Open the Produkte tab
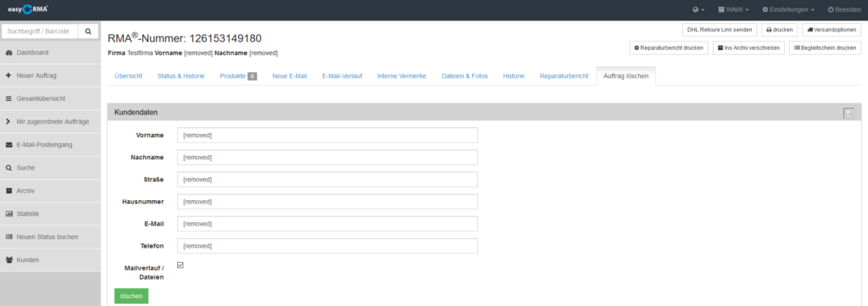Image resolution: width=868 pixels, height=306 pixels. click(x=238, y=76)
